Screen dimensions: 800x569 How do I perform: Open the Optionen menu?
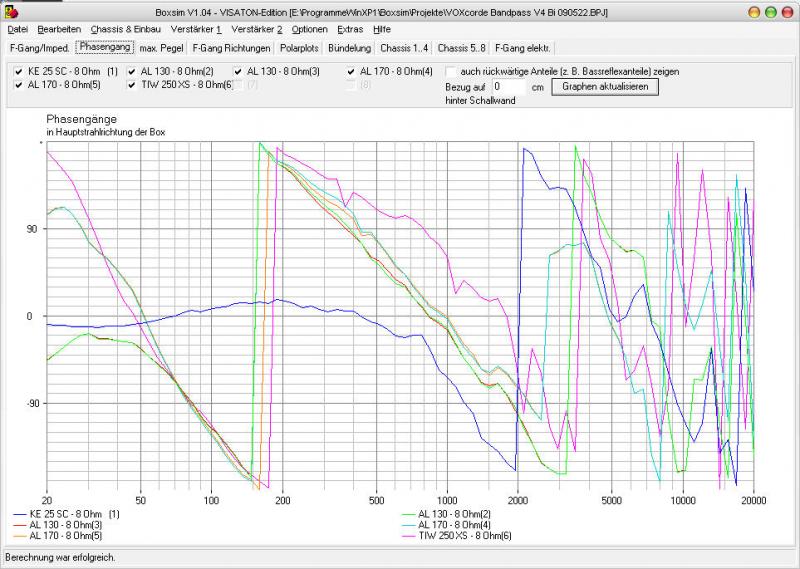(309, 30)
